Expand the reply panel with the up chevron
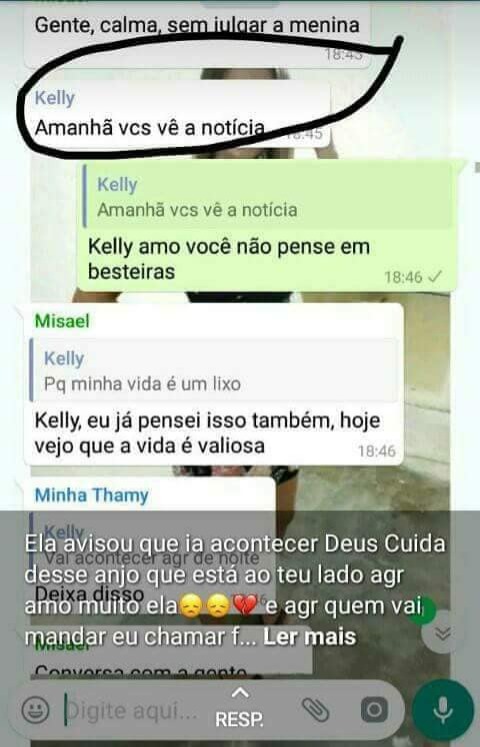The image size is (480, 747). (x=240, y=693)
